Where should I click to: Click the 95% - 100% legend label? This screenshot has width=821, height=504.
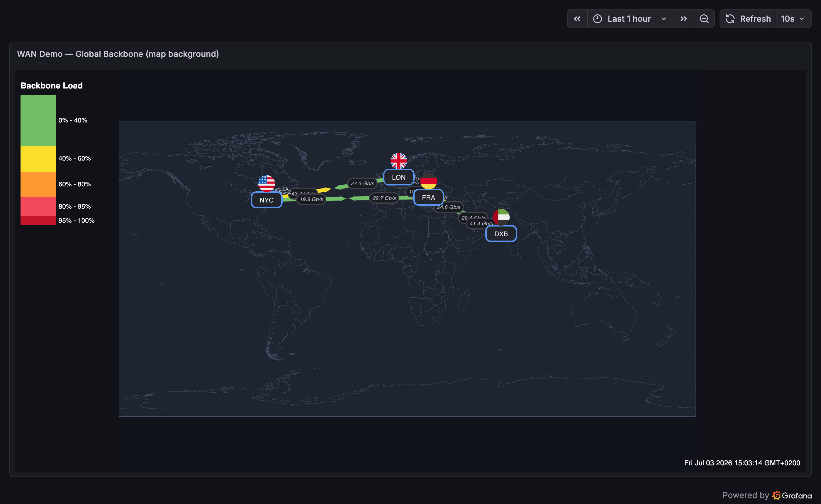[x=76, y=221]
